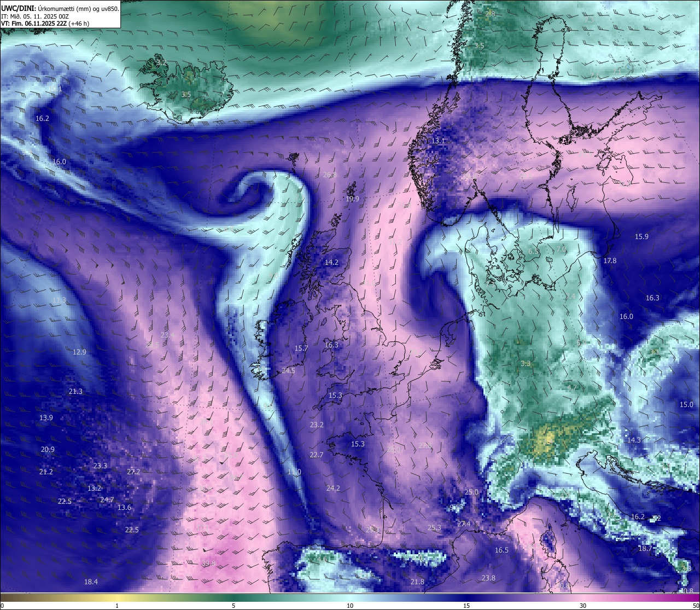This screenshot has width=700, height=610.
Task: Click the map value '25.0'
Action: (x=471, y=492)
